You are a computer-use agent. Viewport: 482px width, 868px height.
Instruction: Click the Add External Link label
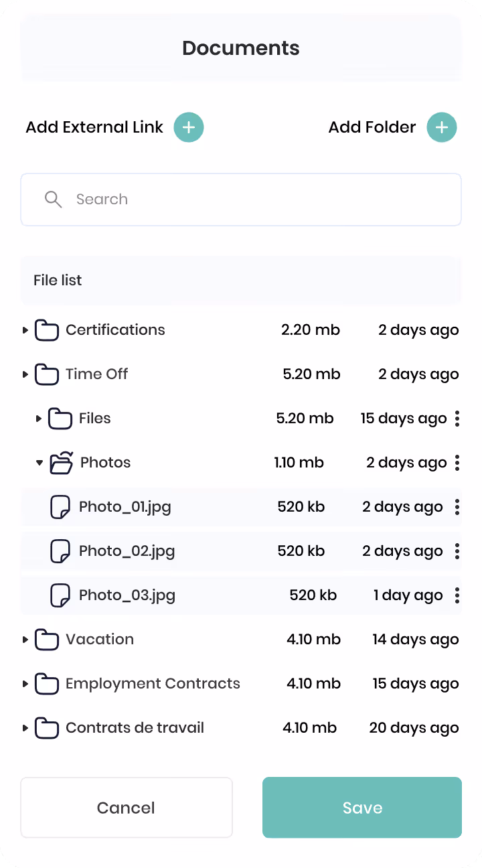(x=94, y=127)
